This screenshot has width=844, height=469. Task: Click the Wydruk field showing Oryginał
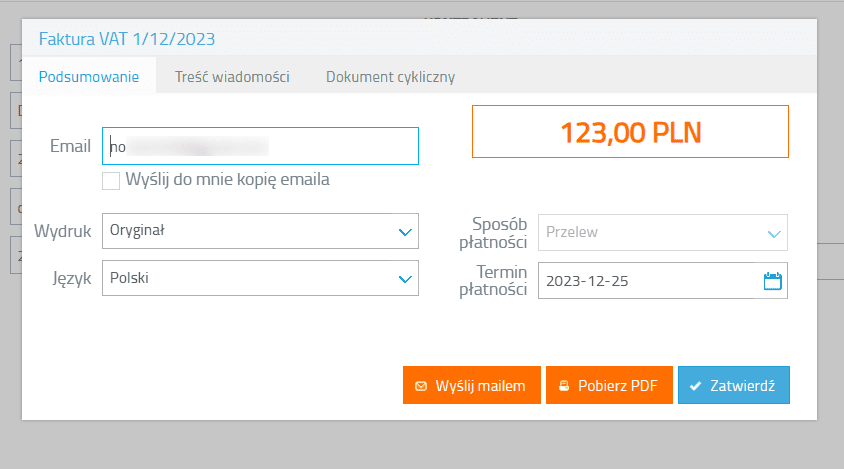[x=248, y=232]
